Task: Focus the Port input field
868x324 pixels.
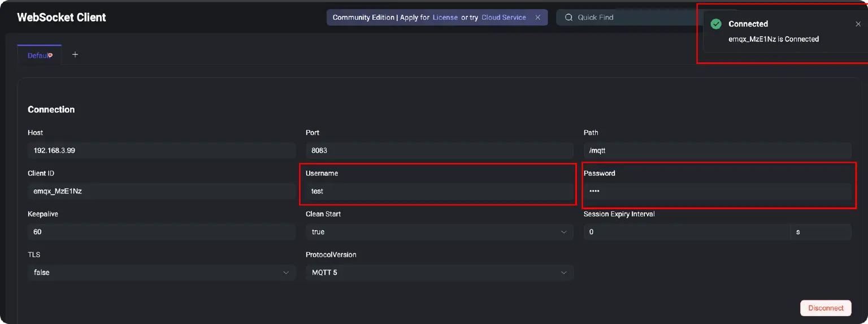Action: pos(439,150)
